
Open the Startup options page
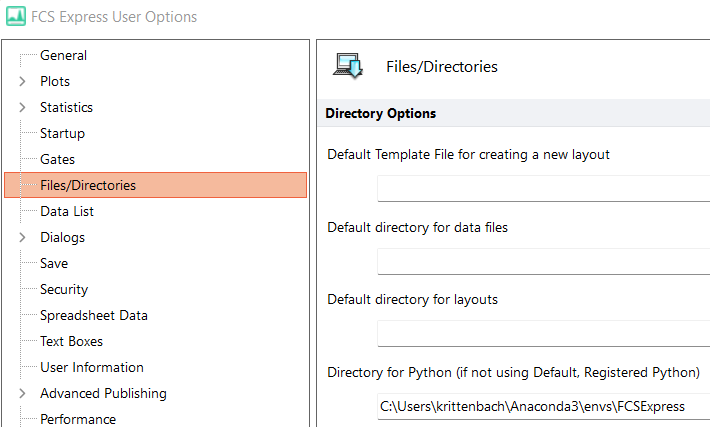point(62,134)
